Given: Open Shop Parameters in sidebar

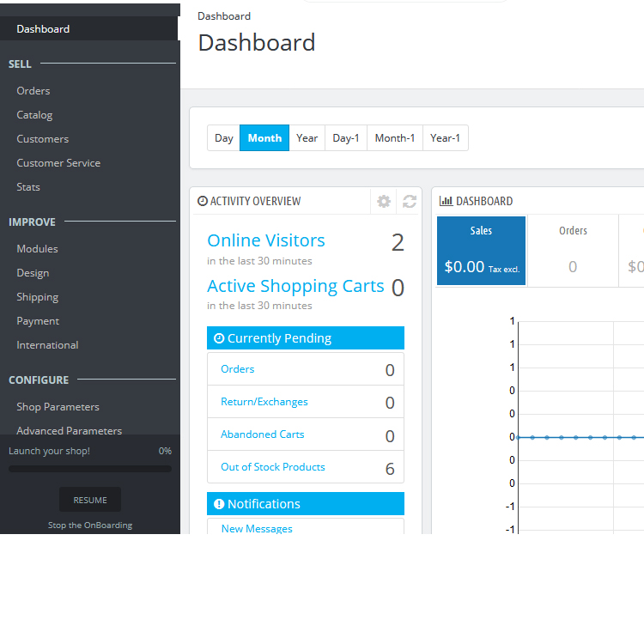Looking at the screenshot, I should (x=58, y=407).
